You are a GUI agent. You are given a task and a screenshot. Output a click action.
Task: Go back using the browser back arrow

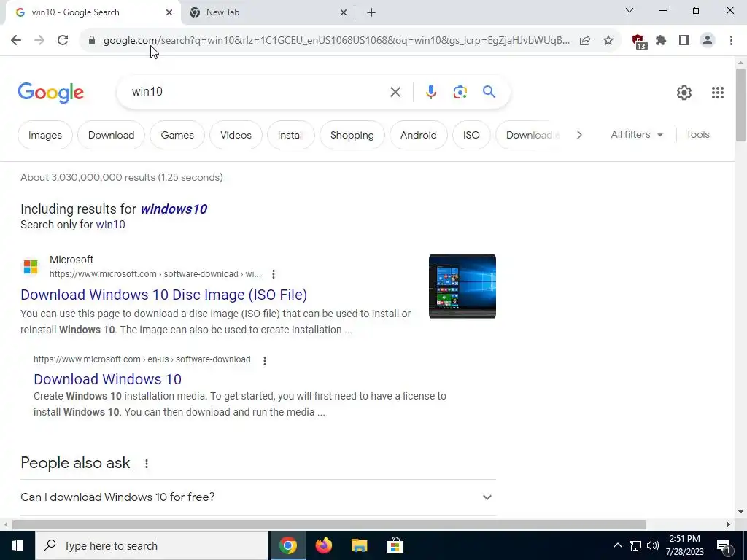pos(16,41)
